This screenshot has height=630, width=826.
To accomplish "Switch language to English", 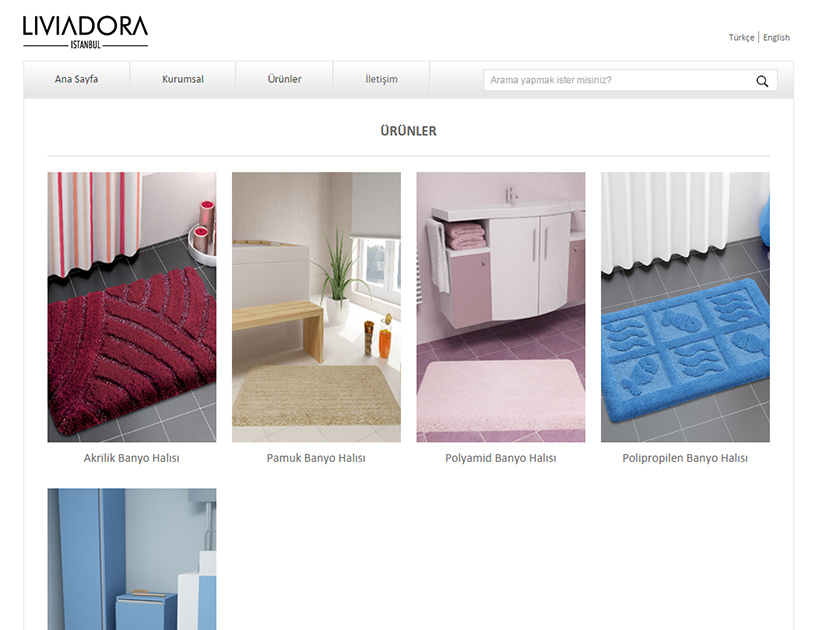I will click(776, 37).
